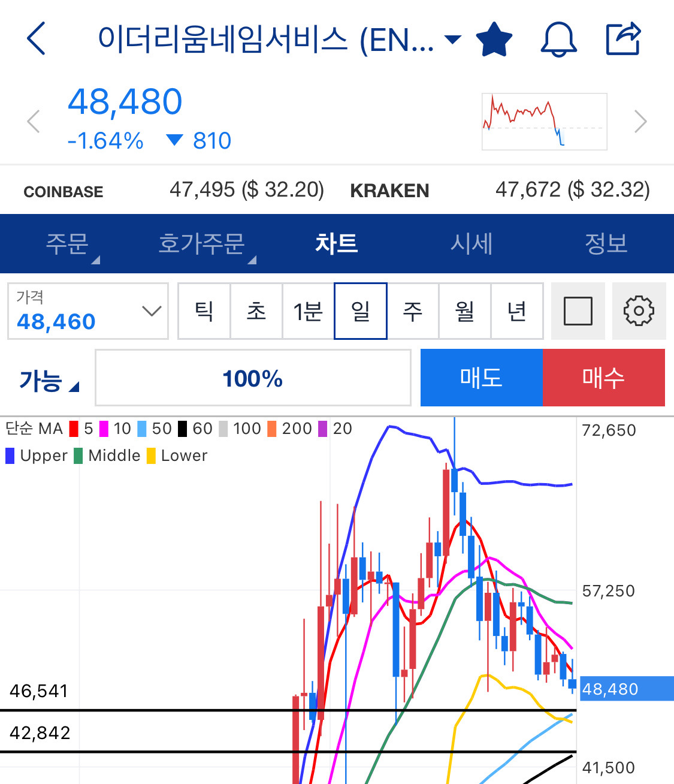Tap the 41,500 axis label
674x784 pixels.
coord(608,768)
